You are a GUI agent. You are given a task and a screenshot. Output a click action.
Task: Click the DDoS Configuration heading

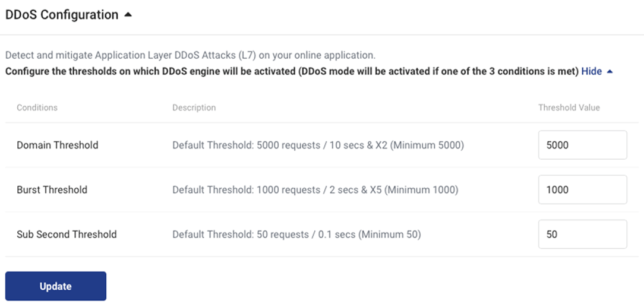click(62, 15)
